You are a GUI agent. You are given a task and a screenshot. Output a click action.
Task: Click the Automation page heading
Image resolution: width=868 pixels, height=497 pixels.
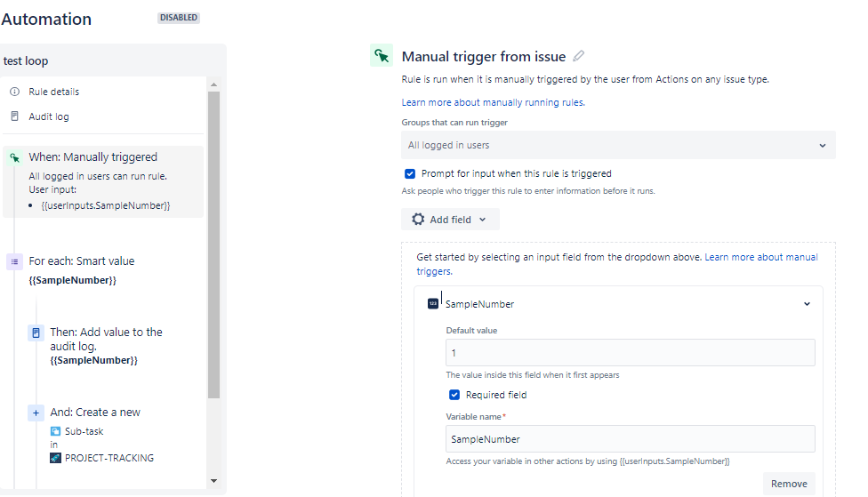[x=46, y=19]
